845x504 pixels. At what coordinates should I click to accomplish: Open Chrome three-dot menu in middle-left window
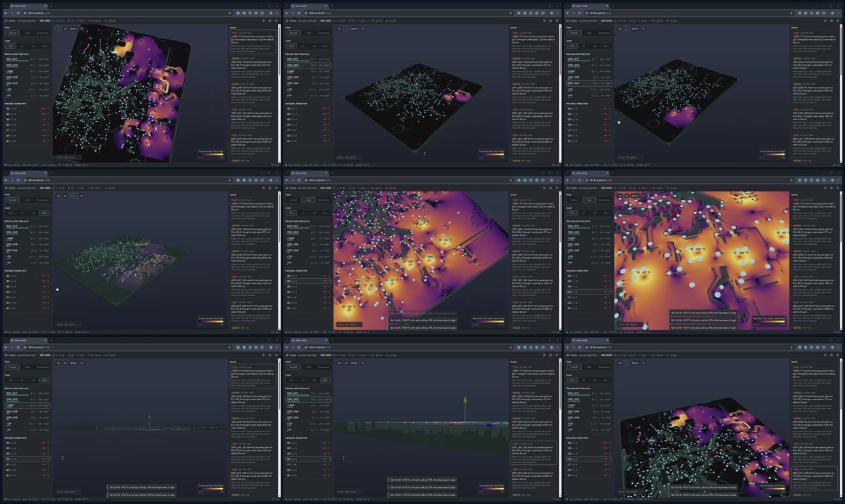pos(276,180)
